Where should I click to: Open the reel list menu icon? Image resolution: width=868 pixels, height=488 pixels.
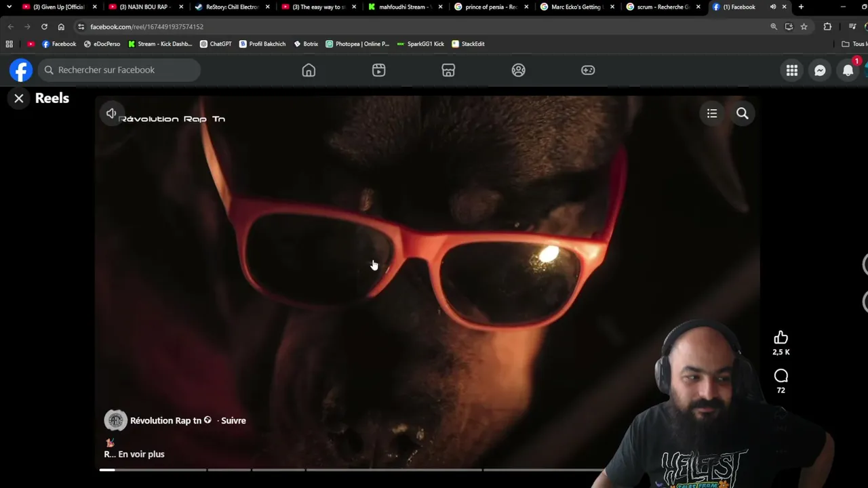(712, 113)
